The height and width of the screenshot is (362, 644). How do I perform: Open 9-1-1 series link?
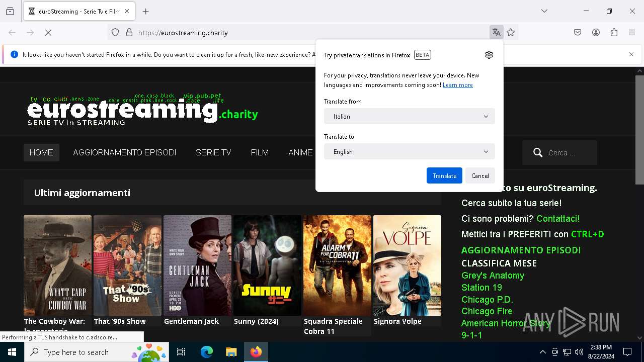tap(471, 335)
